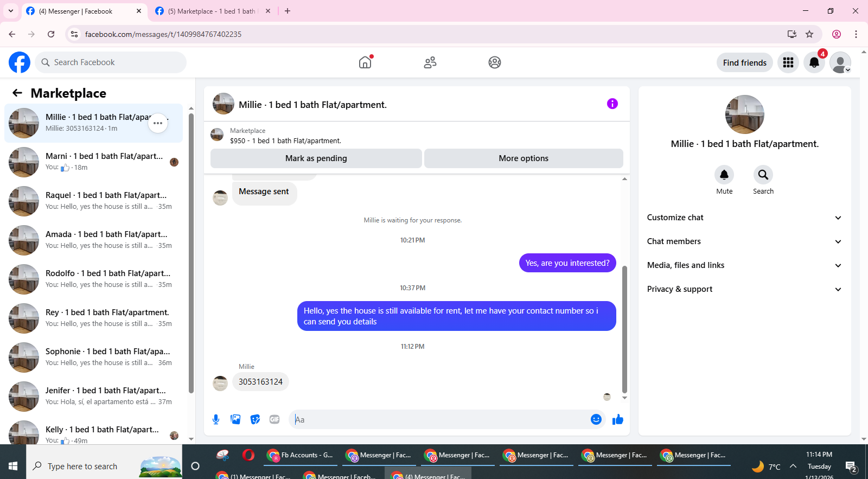Screen dimensions: 868x479
Task: Expand Chat members section
Action: pyautogui.click(x=744, y=241)
